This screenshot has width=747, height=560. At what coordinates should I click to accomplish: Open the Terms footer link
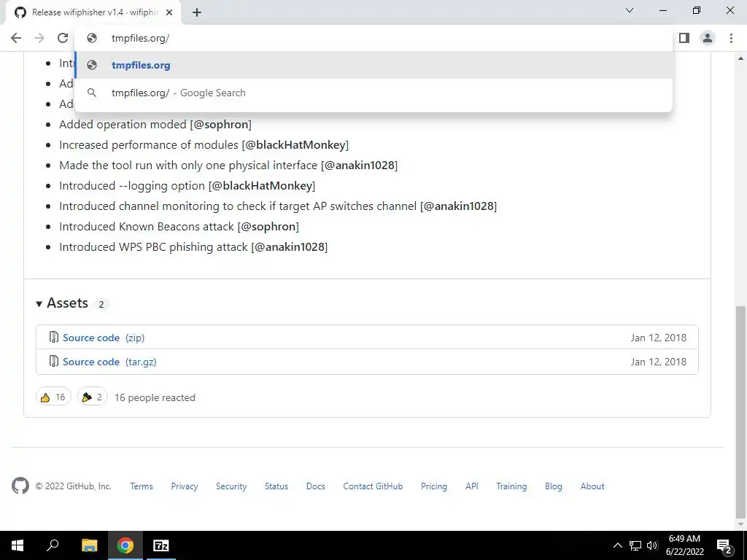142,486
